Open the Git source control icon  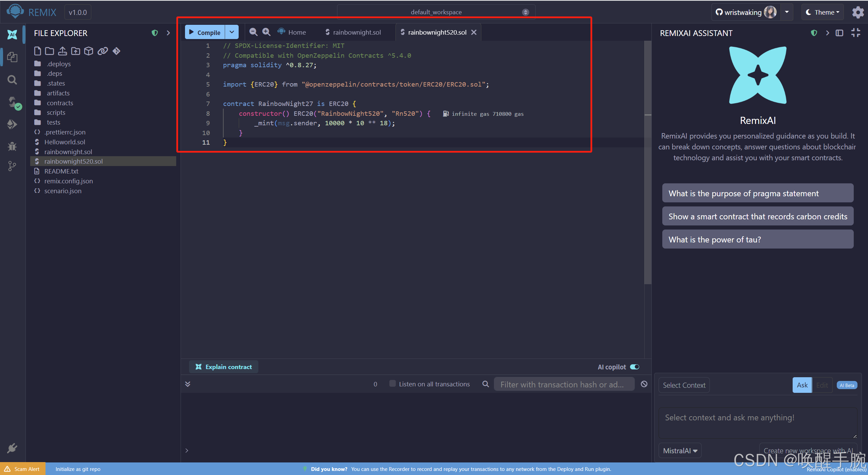click(x=12, y=166)
